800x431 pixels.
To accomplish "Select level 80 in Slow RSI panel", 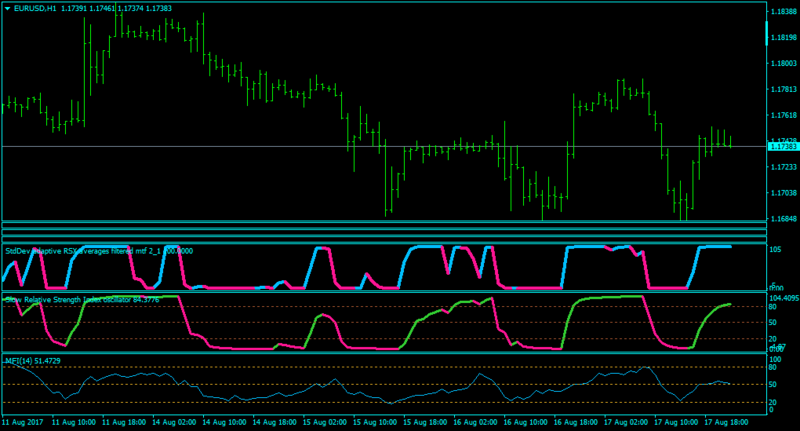I will [x=772, y=307].
